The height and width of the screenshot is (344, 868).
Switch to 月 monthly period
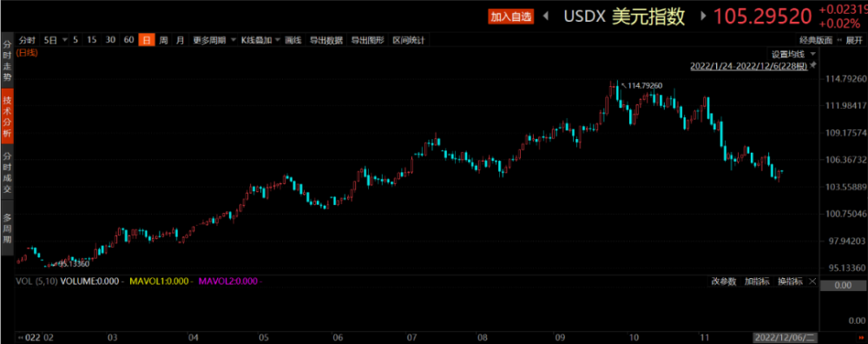pyautogui.click(x=180, y=41)
